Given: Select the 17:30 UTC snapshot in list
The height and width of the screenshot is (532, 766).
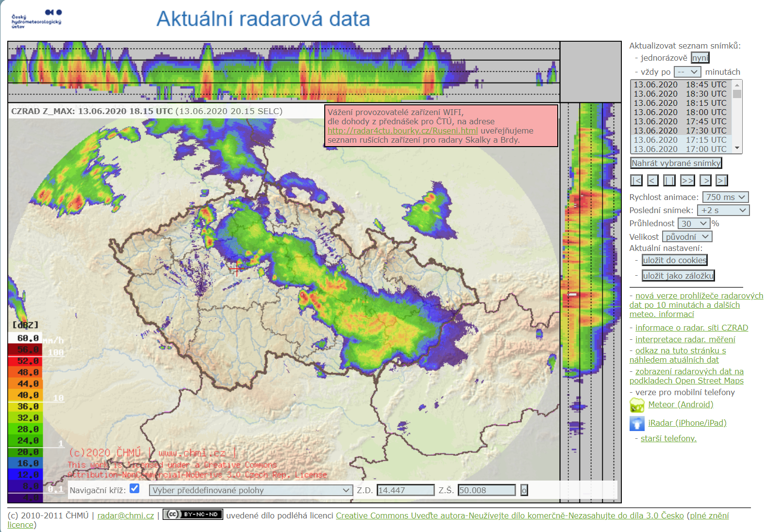Looking at the screenshot, I should [680, 131].
